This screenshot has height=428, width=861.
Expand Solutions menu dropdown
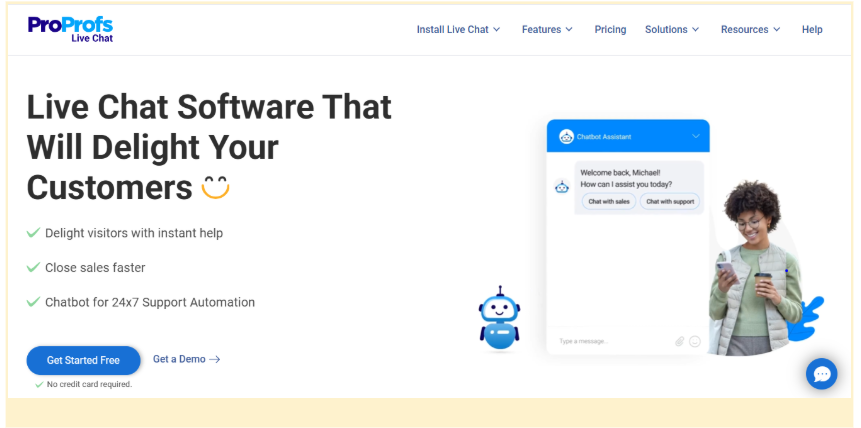click(x=672, y=30)
